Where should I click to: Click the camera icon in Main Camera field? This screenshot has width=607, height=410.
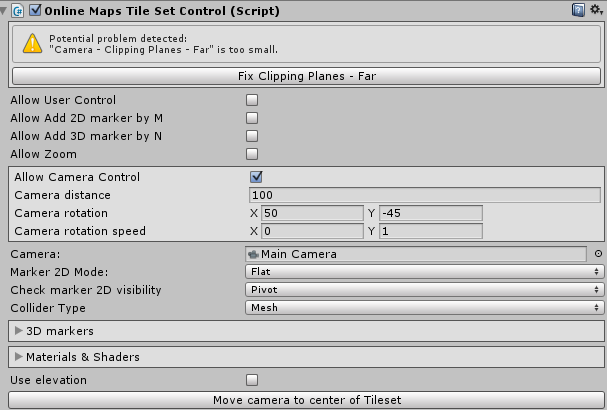point(254,254)
